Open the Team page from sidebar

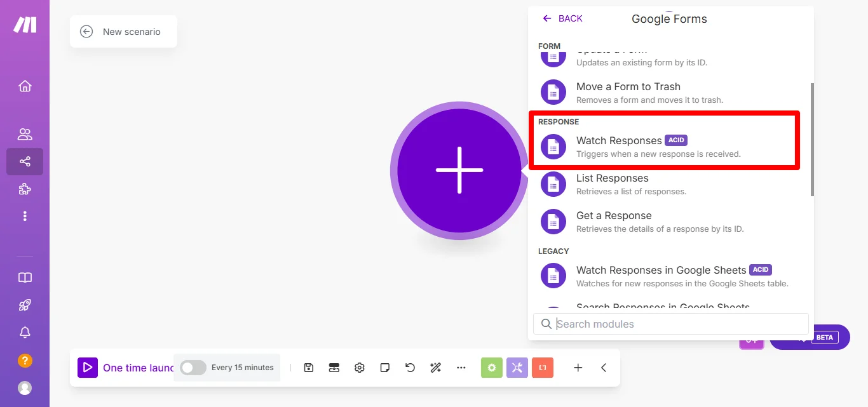point(25,134)
